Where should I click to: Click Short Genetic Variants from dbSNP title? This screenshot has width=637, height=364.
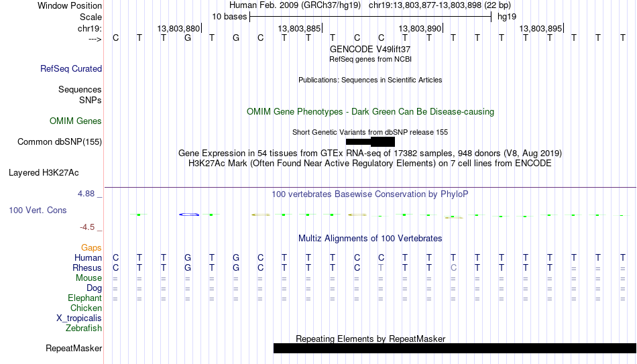pyautogui.click(x=370, y=132)
